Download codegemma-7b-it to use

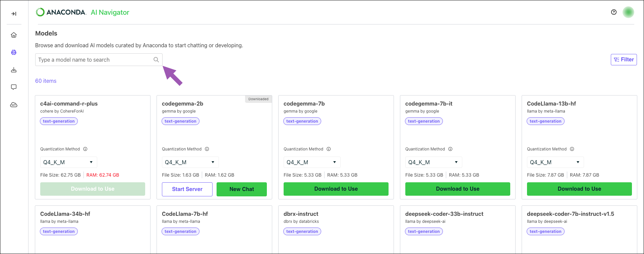pos(458,189)
